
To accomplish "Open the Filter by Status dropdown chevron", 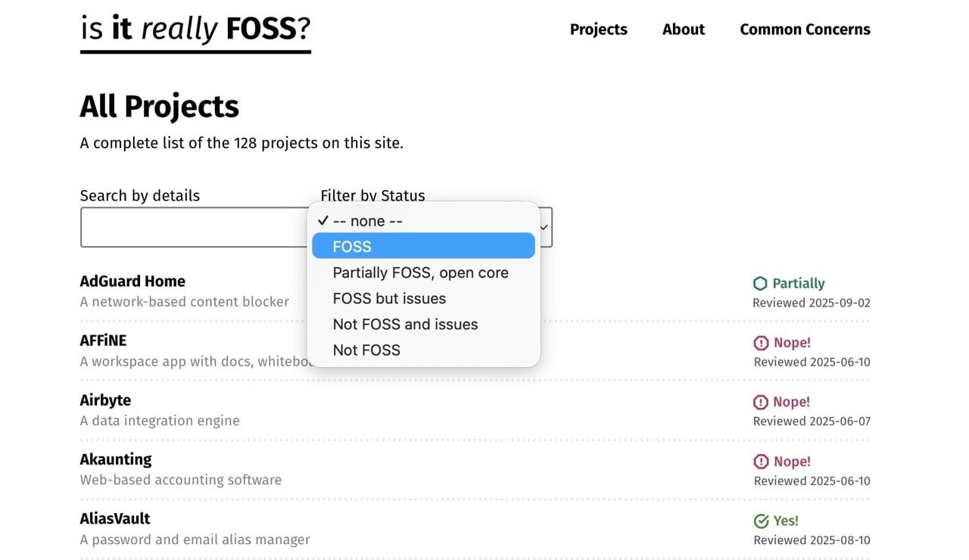I will point(543,227).
